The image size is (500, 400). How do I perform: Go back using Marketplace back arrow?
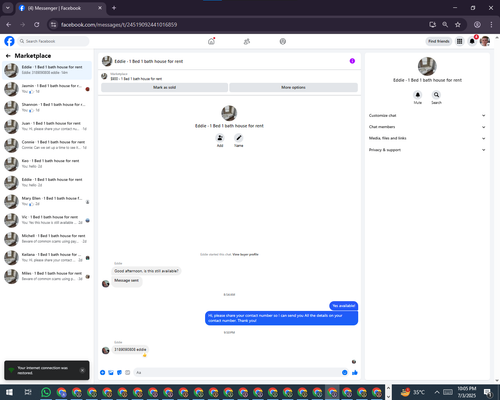(x=8, y=56)
